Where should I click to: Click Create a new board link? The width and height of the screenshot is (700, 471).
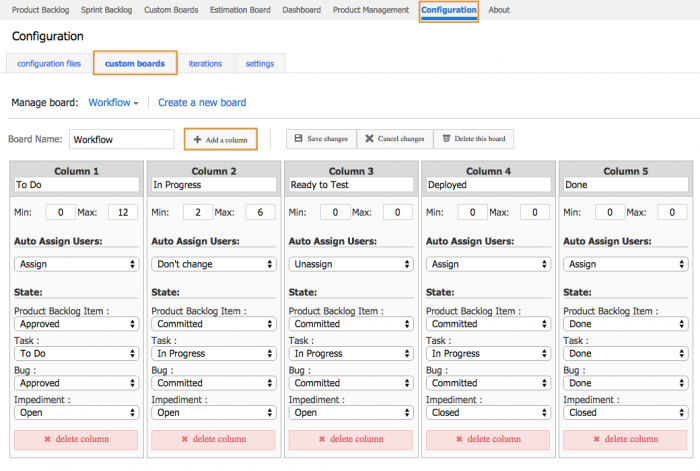[x=202, y=103]
